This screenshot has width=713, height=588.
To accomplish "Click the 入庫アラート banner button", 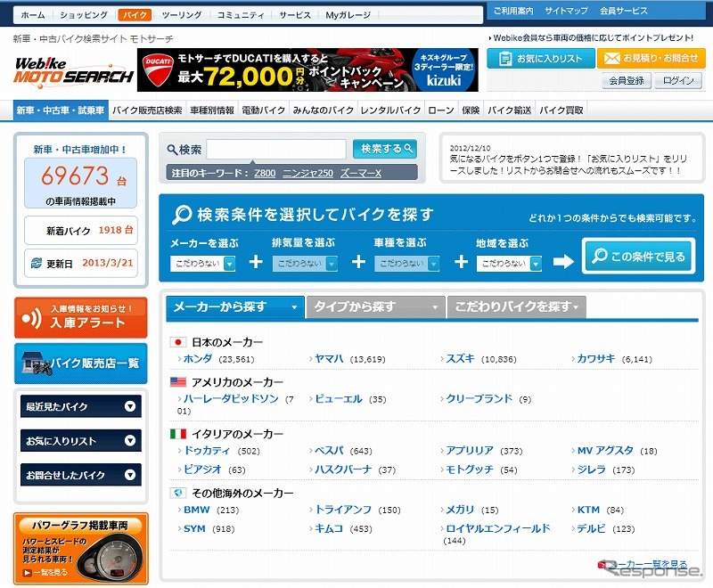I will pyautogui.click(x=81, y=318).
